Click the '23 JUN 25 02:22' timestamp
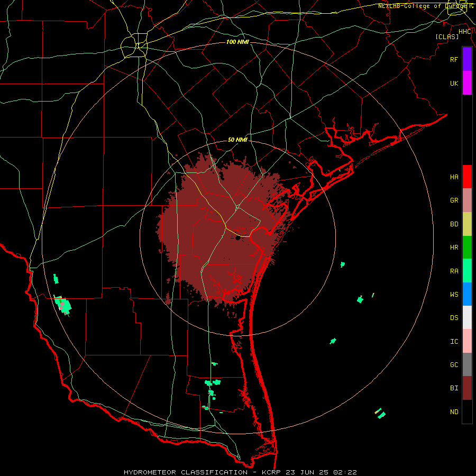476x476 pixels. [x=322, y=472]
